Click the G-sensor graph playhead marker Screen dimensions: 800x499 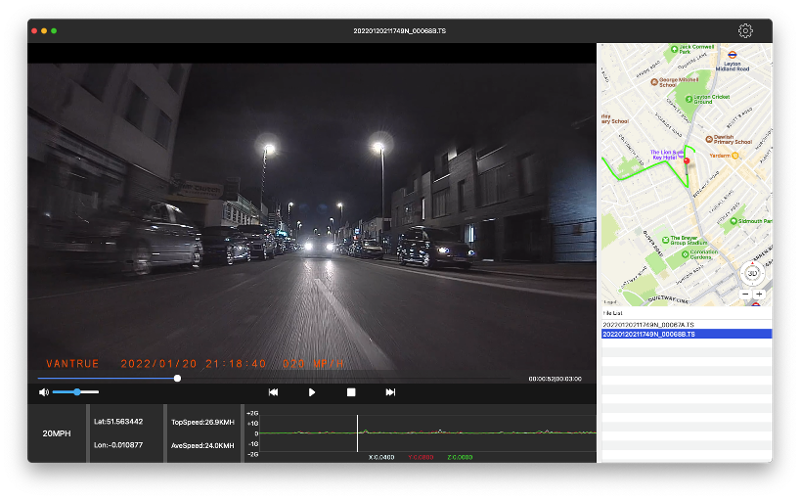point(357,433)
